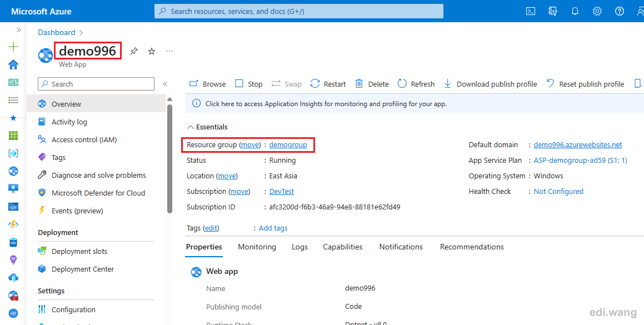Collapse the Essentials section

pyautogui.click(x=207, y=127)
